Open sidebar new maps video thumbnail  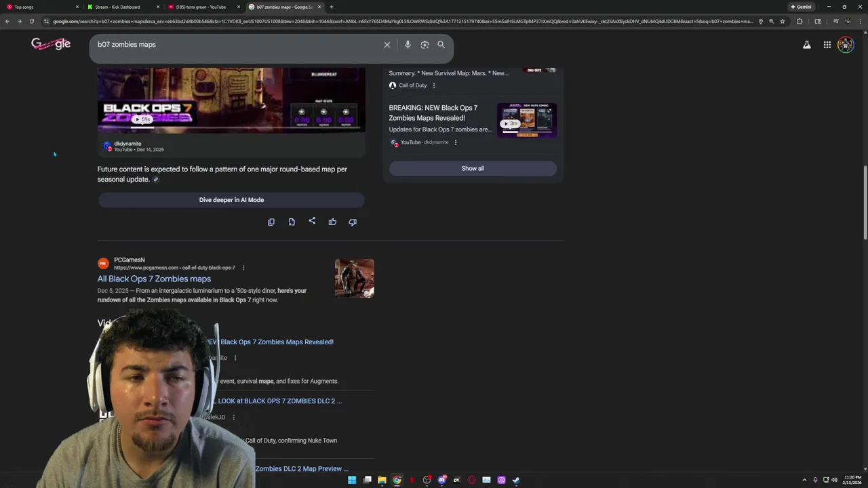[527, 121]
